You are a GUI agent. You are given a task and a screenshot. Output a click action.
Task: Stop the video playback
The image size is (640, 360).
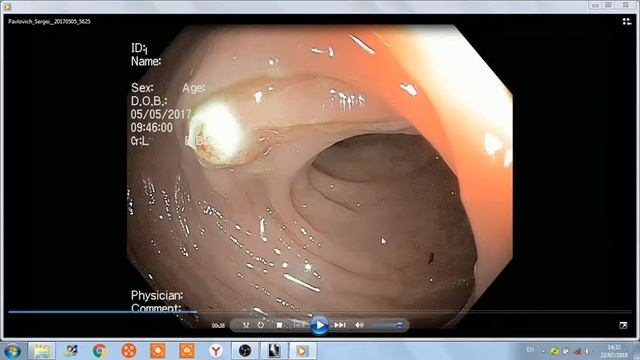coord(279,325)
